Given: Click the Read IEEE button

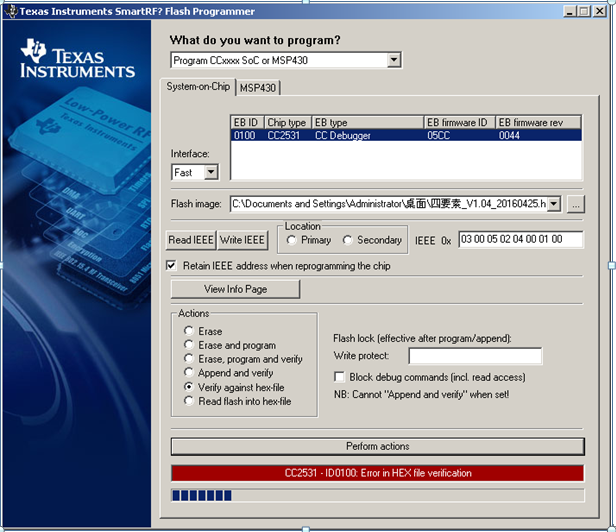Looking at the screenshot, I should coord(191,240).
